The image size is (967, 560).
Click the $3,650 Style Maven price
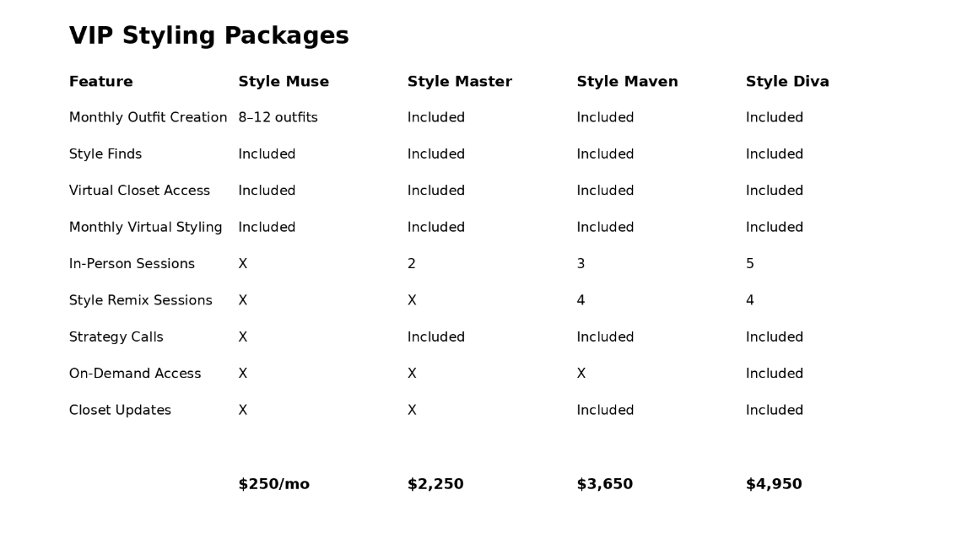[604, 484]
